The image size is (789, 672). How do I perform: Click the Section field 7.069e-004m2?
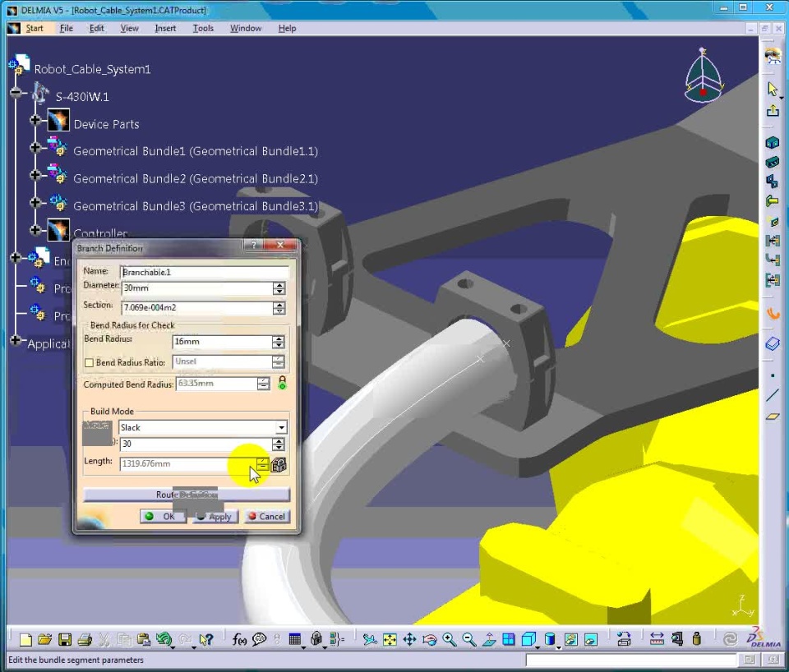(x=197, y=307)
